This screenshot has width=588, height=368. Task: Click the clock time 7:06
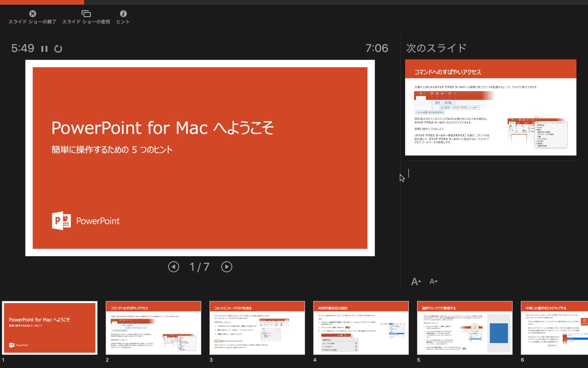pyautogui.click(x=377, y=48)
